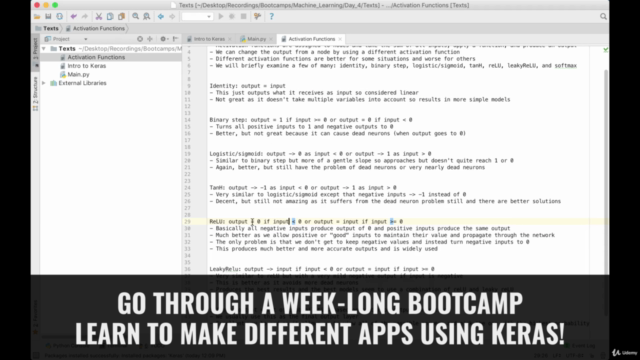This screenshot has height=360, width=640.
Task: Click the Scroll from Source target icon
Action: (140, 39)
